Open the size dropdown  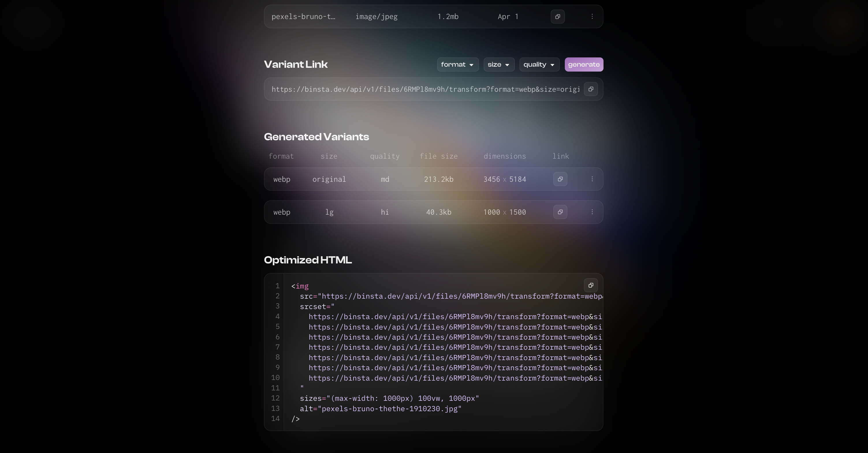[499, 65]
